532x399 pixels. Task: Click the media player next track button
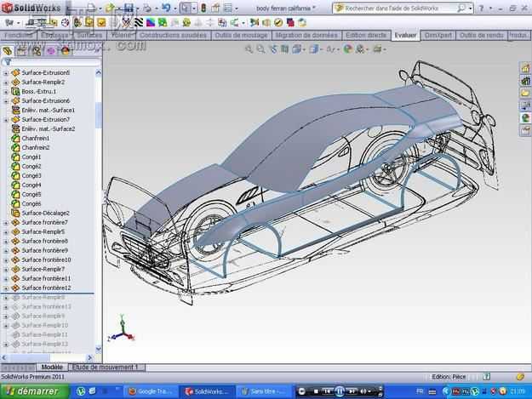pyautogui.click(x=352, y=391)
